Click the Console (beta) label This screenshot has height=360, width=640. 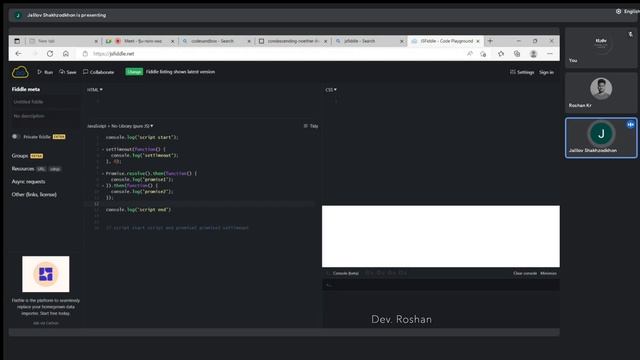pyautogui.click(x=345, y=273)
